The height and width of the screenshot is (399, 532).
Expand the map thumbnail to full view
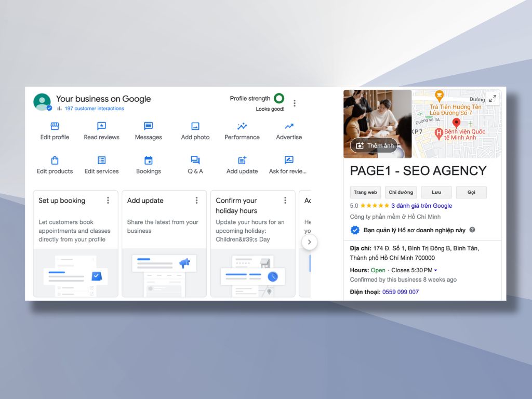point(493,99)
